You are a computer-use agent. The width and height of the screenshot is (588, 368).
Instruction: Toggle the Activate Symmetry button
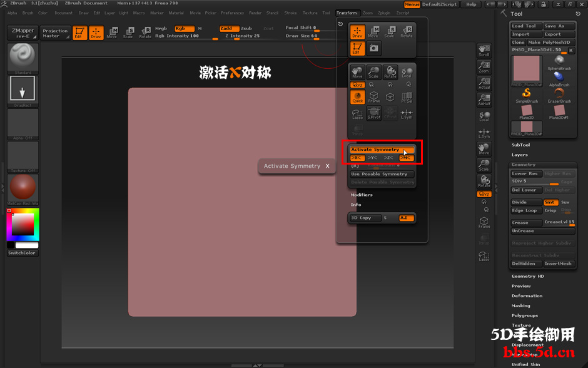[382, 150]
